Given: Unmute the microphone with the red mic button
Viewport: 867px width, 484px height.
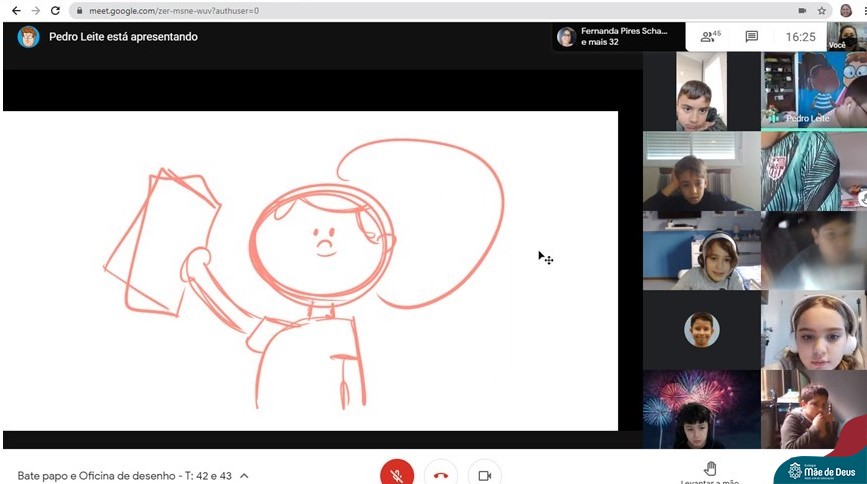Looking at the screenshot, I should [x=397, y=475].
